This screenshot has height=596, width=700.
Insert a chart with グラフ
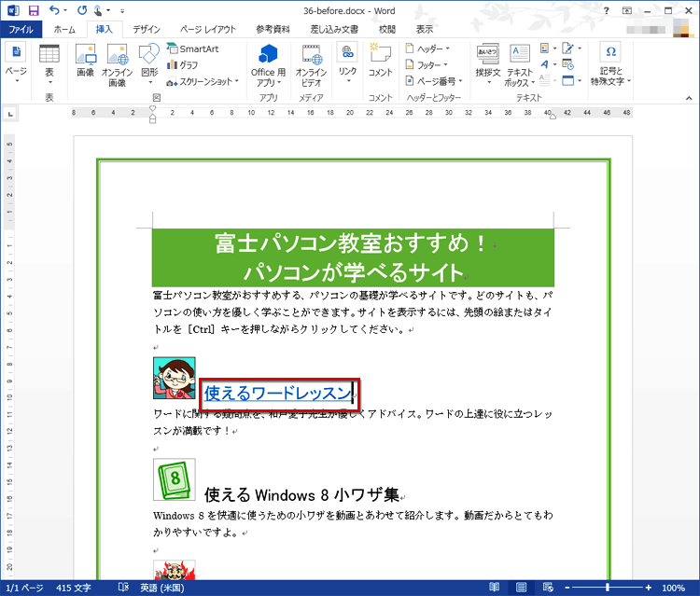182,65
